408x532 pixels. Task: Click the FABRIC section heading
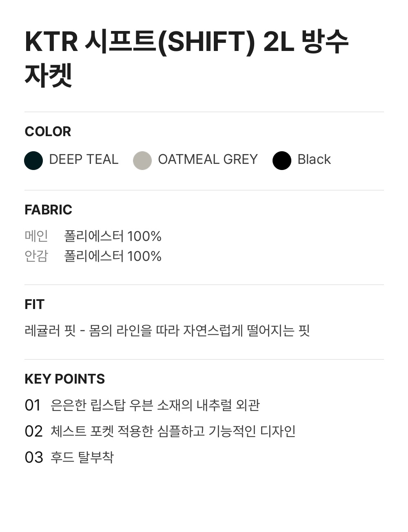click(48, 210)
